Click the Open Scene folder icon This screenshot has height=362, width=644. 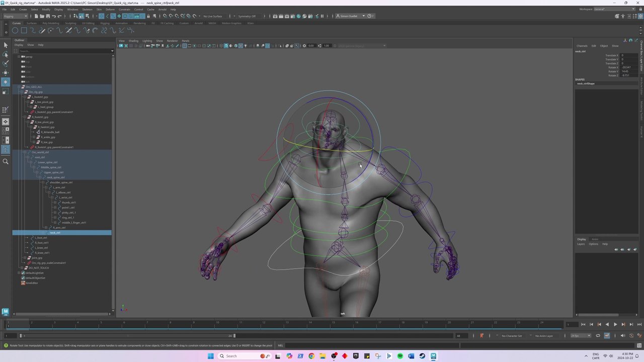coord(42,16)
